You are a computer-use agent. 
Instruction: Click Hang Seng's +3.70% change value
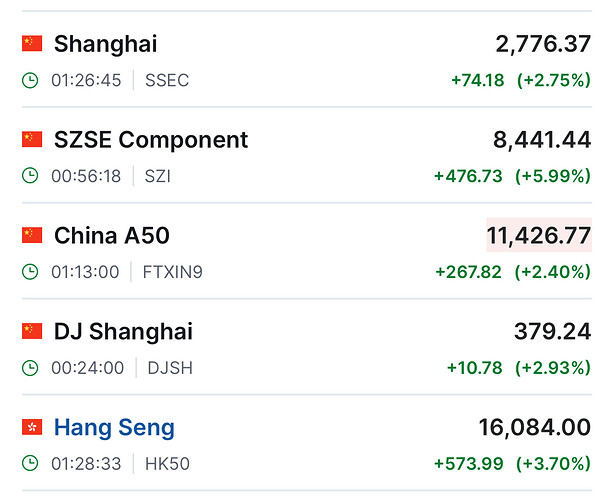coord(553,464)
